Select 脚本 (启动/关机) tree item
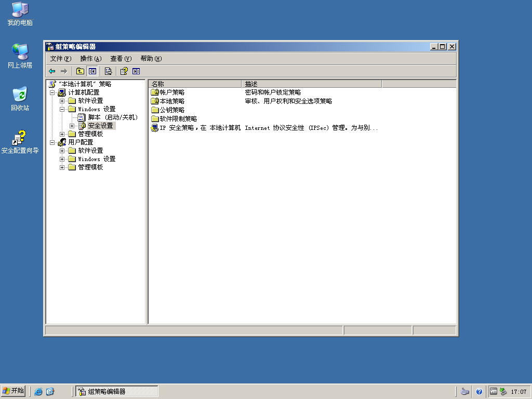532x399 pixels. [x=113, y=117]
